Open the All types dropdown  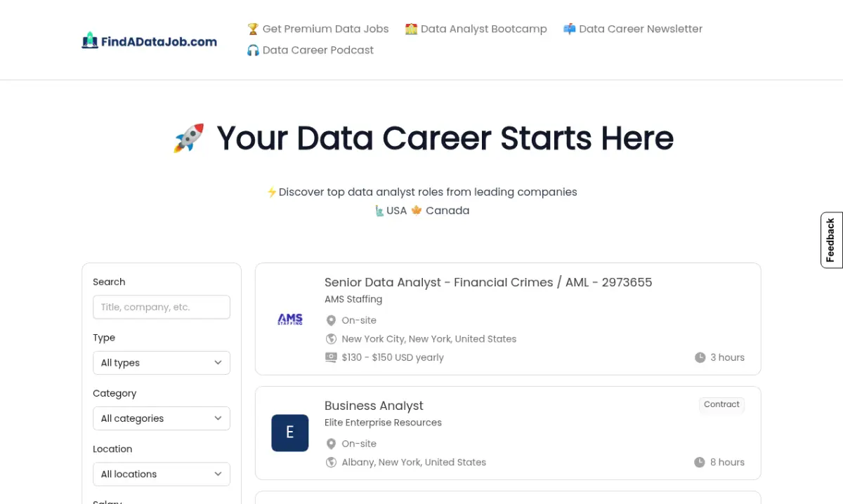point(161,362)
